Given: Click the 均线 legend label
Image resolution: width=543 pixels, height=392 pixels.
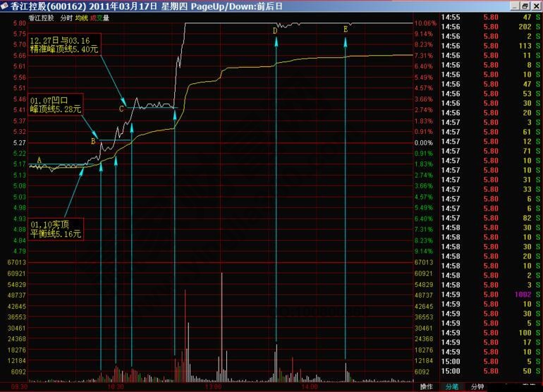Looking at the screenshot, I should 81,18.
